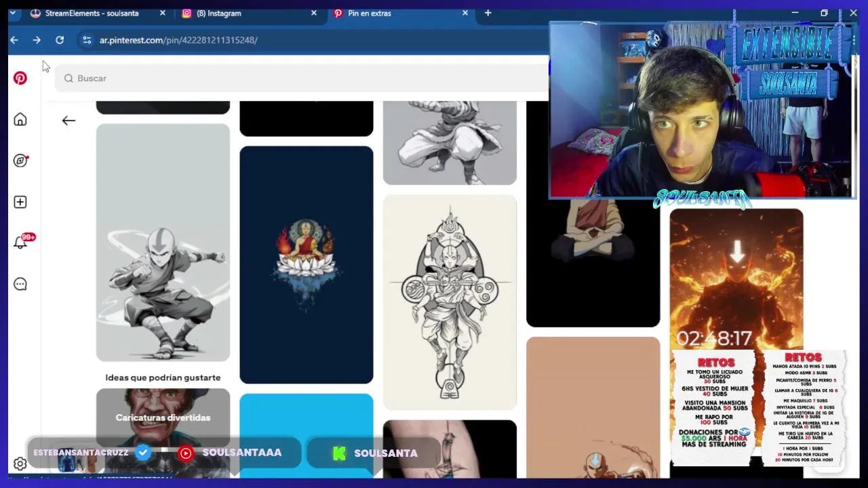Open the notifications bell with 99+ badge
This screenshot has height=488, width=868.
[x=21, y=242]
